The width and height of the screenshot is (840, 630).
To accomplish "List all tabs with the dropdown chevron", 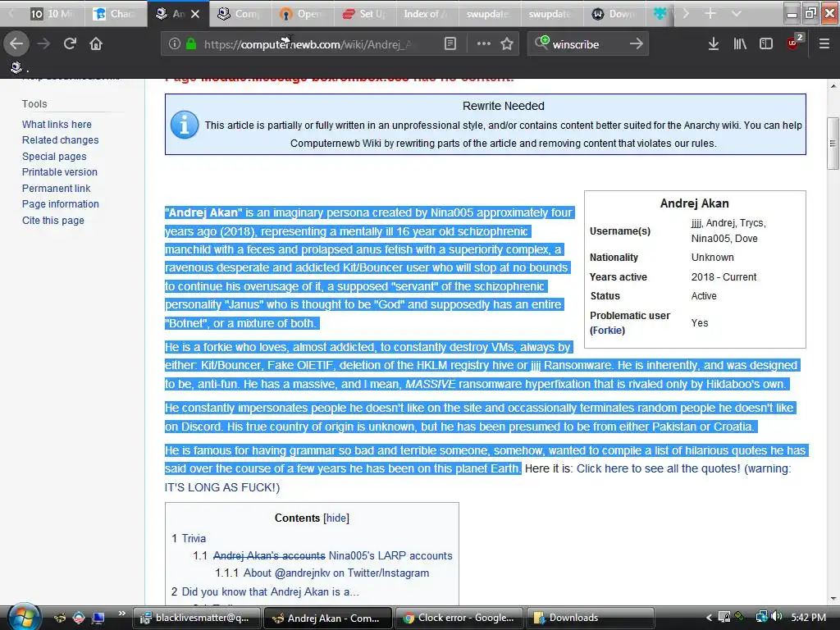I will click(x=737, y=13).
